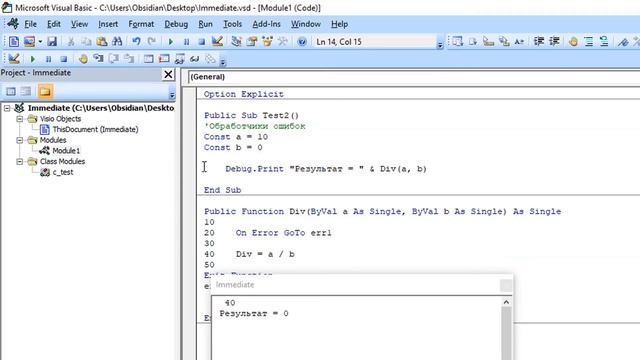640x360 pixels.
Task: Click the Insert UserForm icon
Action: (x=29, y=42)
